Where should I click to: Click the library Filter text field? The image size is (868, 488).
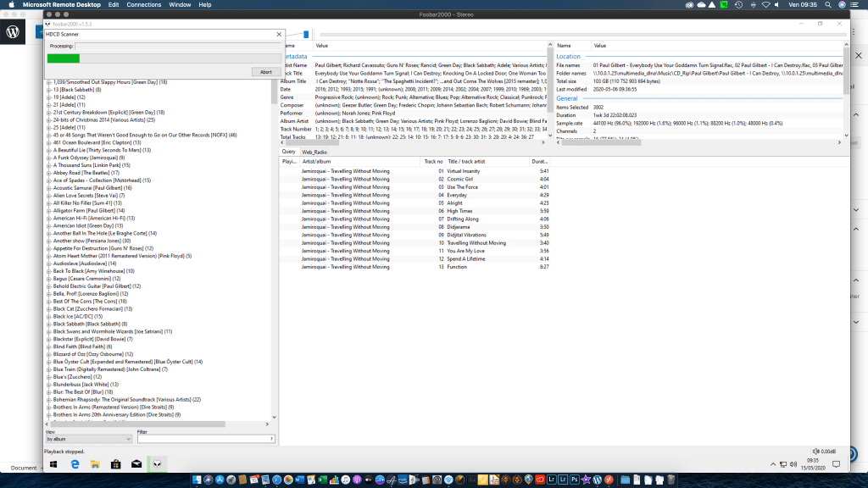click(205, 439)
